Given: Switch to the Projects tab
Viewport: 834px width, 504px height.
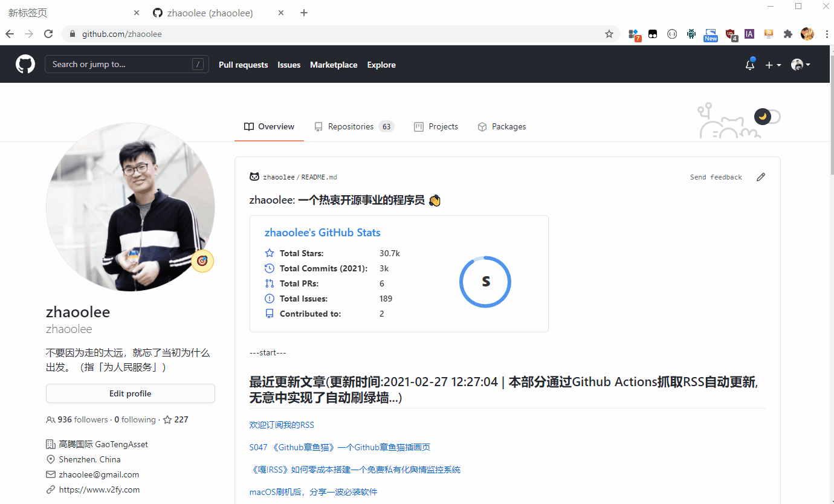Looking at the screenshot, I should coord(436,126).
